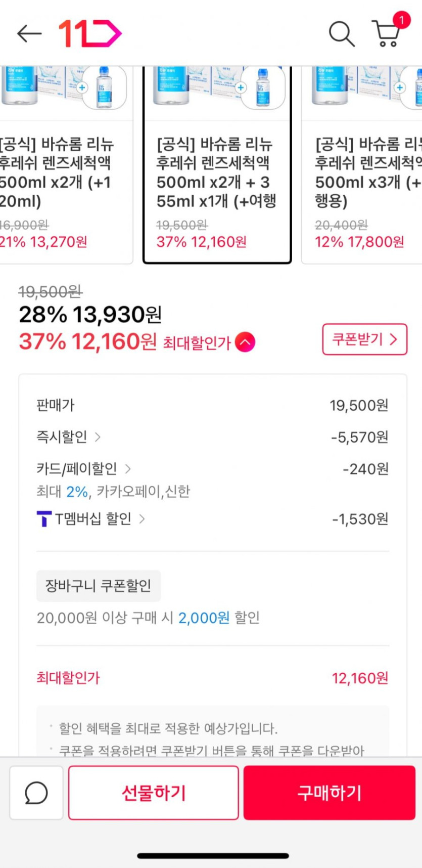Open the 11st home logo
The height and width of the screenshot is (868, 422).
90,34
